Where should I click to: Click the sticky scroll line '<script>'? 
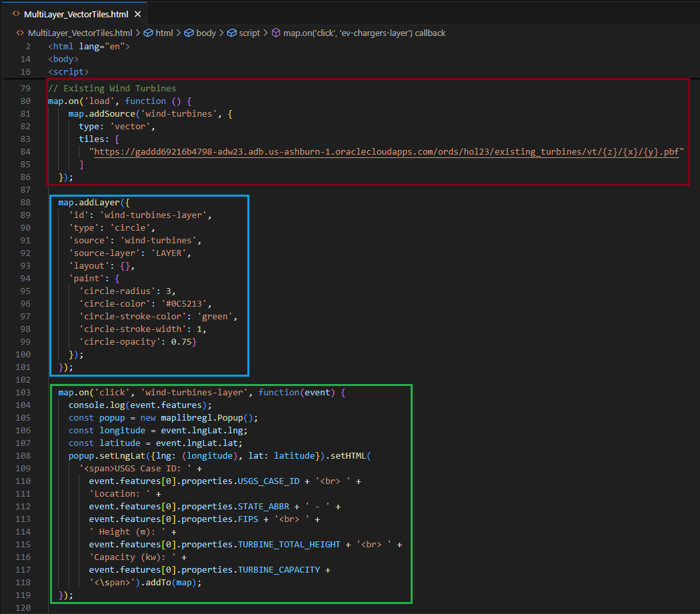tap(68, 71)
